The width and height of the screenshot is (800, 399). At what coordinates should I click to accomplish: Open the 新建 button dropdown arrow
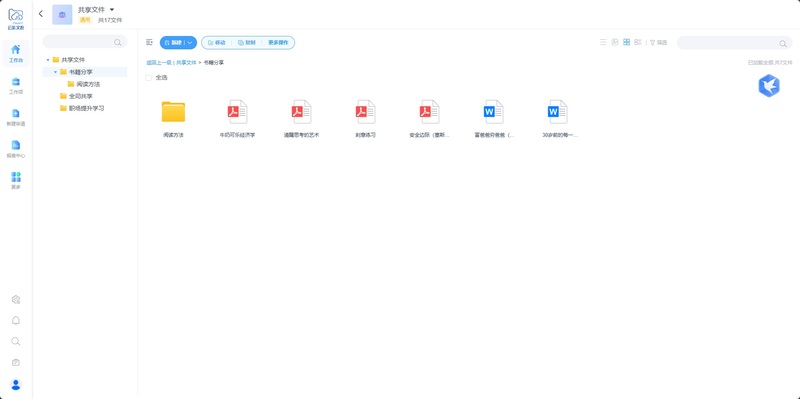pyautogui.click(x=190, y=43)
